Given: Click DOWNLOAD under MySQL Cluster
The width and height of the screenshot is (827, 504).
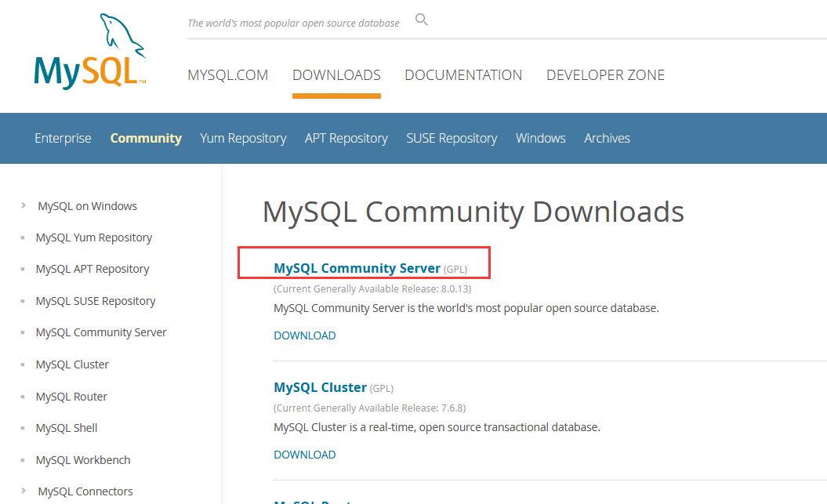Looking at the screenshot, I should point(304,454).
